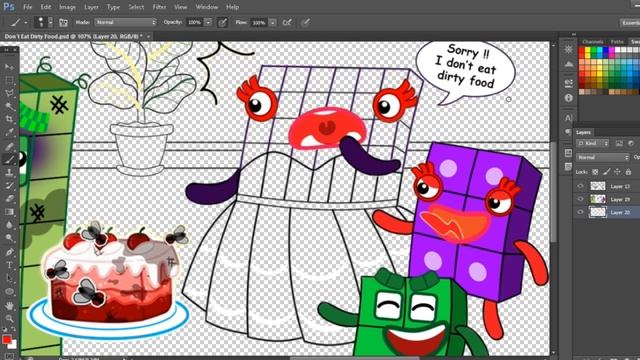Screen dimensions: 640x360
Task: Open the Window menu
Action: click(207, 7)
